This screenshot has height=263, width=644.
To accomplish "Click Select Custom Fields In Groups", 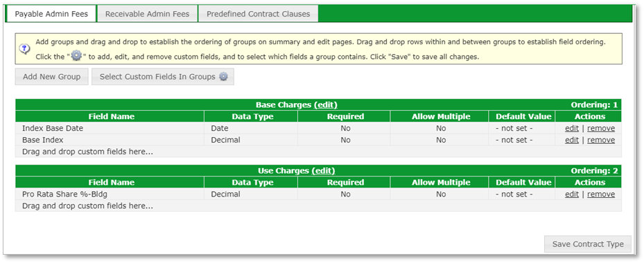I will tap(163, 77).
